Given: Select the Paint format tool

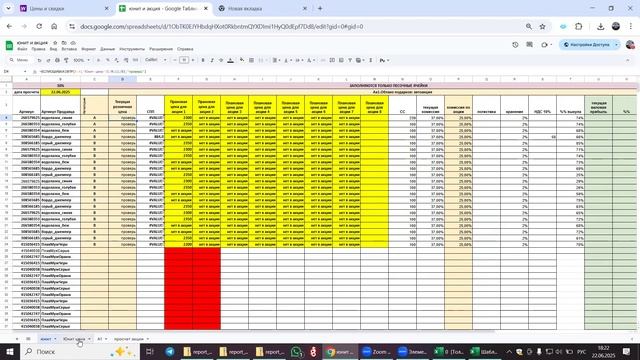Looking at the screenshot, I should (66, 60).
